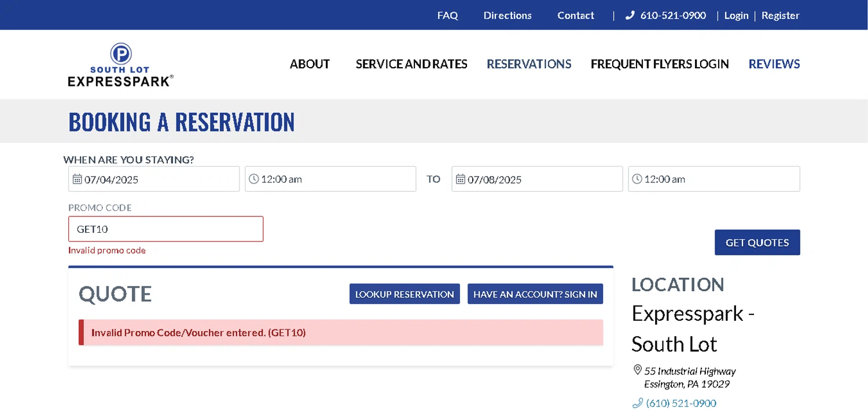Image resolution: width=868 pixels, height=411 pixels.
Task: Go to the RESERVATIONS page
Action: (529, 64)
